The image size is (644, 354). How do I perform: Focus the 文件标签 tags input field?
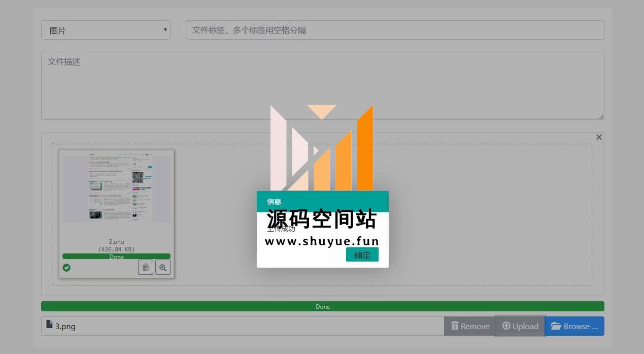point(395,30)
